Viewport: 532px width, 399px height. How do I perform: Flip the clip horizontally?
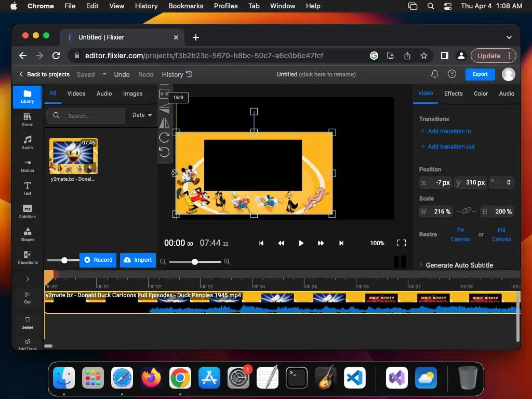coord(164,123)
